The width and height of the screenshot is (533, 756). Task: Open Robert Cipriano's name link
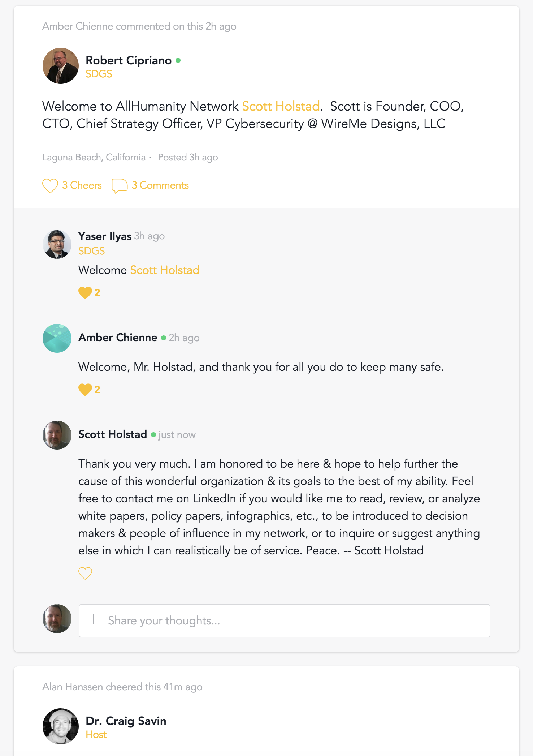point(129,60)
